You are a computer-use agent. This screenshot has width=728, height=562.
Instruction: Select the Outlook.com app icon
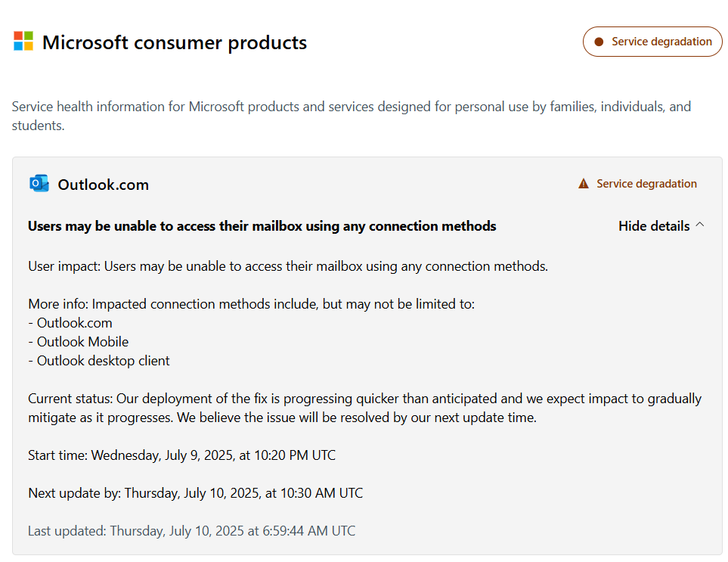(x=39, y=182)
